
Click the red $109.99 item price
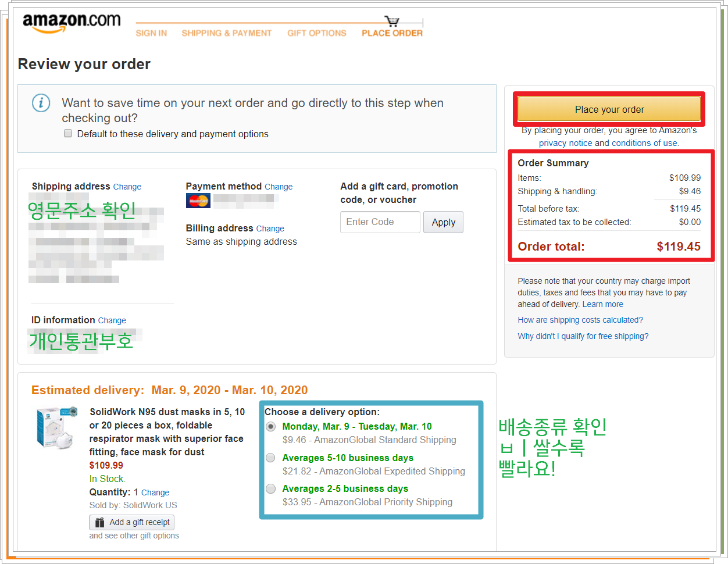click(106, 465)
